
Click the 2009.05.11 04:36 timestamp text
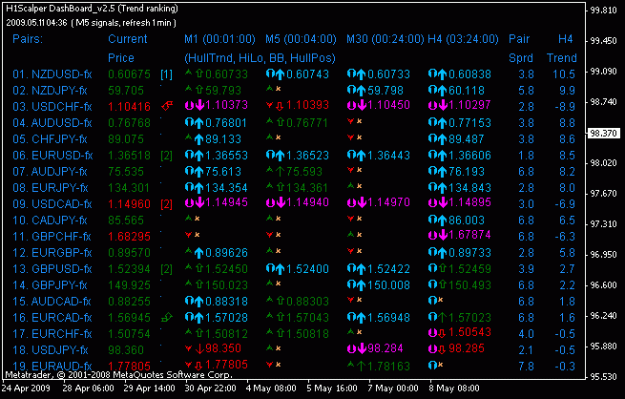37,23
